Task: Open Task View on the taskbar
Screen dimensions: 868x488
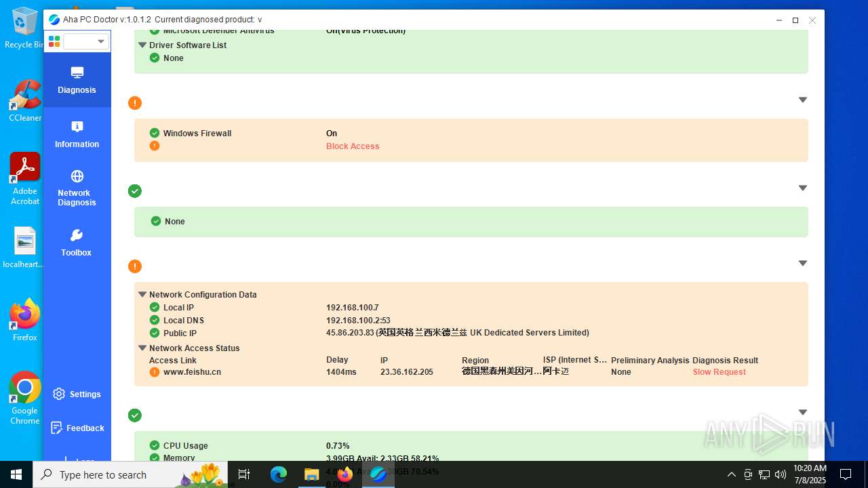Action: pos(244,474)
